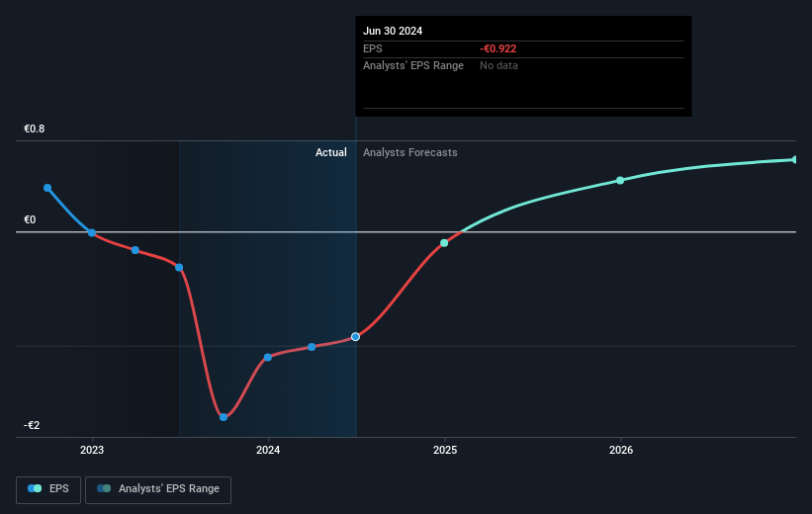Toggle the Analysts' EPS Range legend
Screen dimensions: 812x514
pyautogui.click(x=158, y=489)
